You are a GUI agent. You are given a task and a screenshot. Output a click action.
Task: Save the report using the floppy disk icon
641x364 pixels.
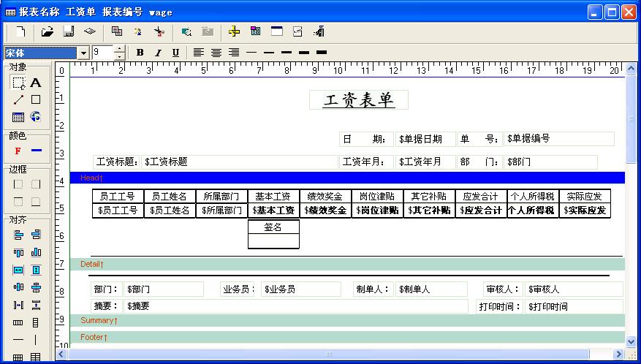point(69,31)
